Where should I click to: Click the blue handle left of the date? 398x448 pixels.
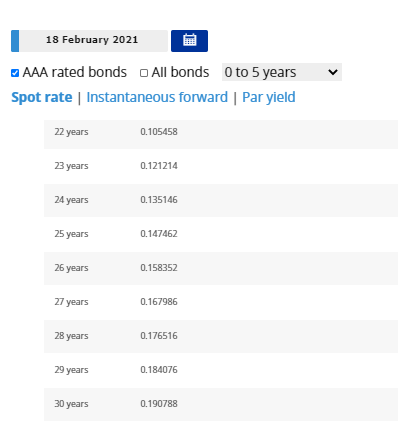[15, 41]
